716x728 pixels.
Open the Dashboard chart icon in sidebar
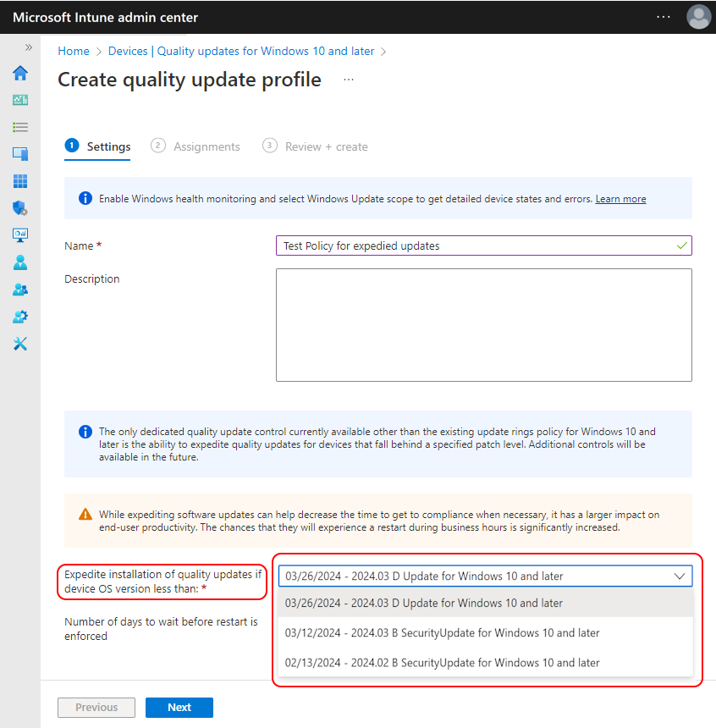(20, 100)
